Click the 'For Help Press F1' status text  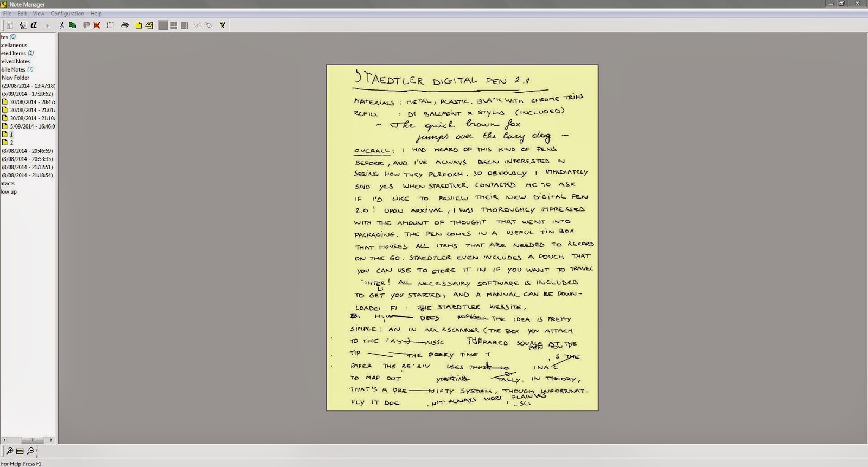point(21,464)
